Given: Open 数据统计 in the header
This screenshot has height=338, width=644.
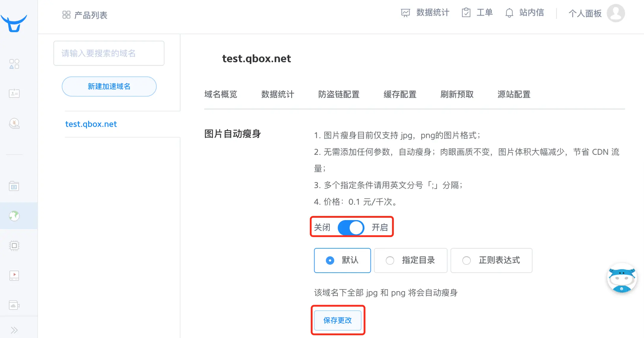Looking at the screenshot, I should pos(433,12).
